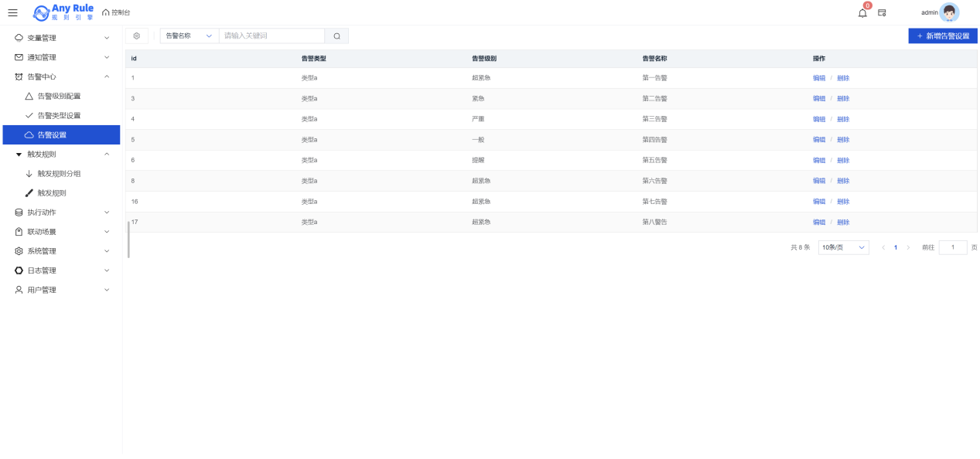Viewport: 980px width, 459px height.
Task: Collapse the 告警中心 menu
Action: click(x=61, y=76)
